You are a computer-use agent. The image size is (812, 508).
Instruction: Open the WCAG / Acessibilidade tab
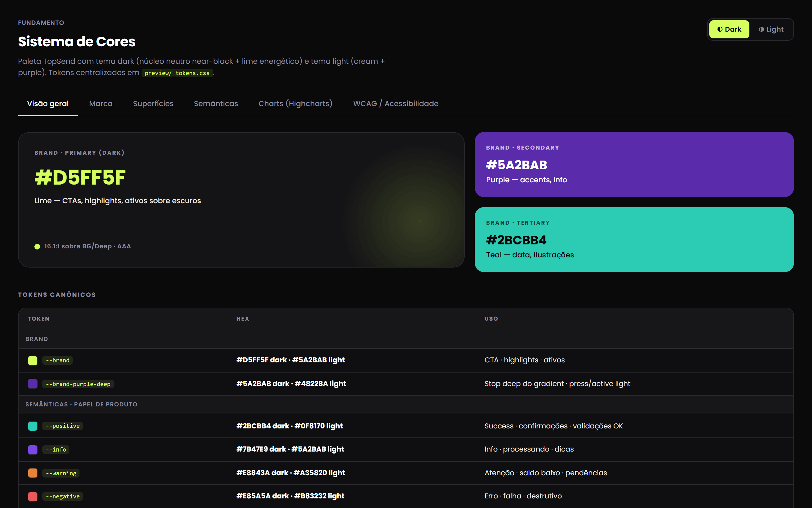396,104
